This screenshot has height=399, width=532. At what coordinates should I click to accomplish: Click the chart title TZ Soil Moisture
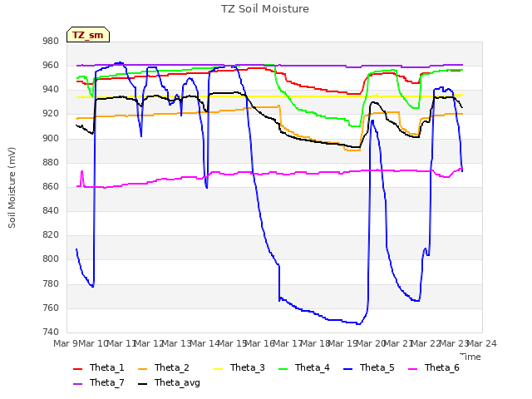tap(265, 9)
